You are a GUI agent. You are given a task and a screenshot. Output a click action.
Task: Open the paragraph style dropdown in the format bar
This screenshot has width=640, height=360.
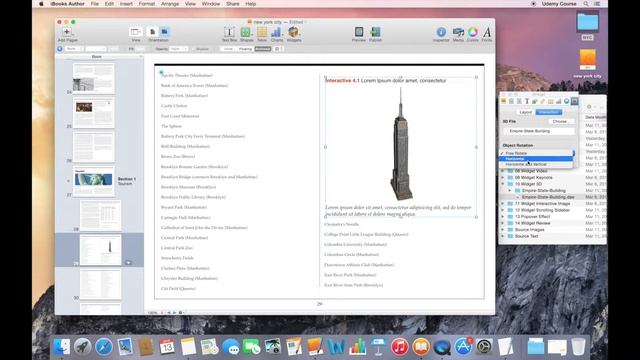[74, 49]
